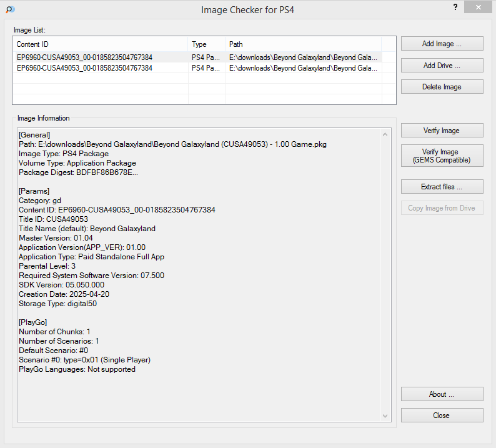
Task: Click the Content ID line in Params
Action: pos(117,210)
